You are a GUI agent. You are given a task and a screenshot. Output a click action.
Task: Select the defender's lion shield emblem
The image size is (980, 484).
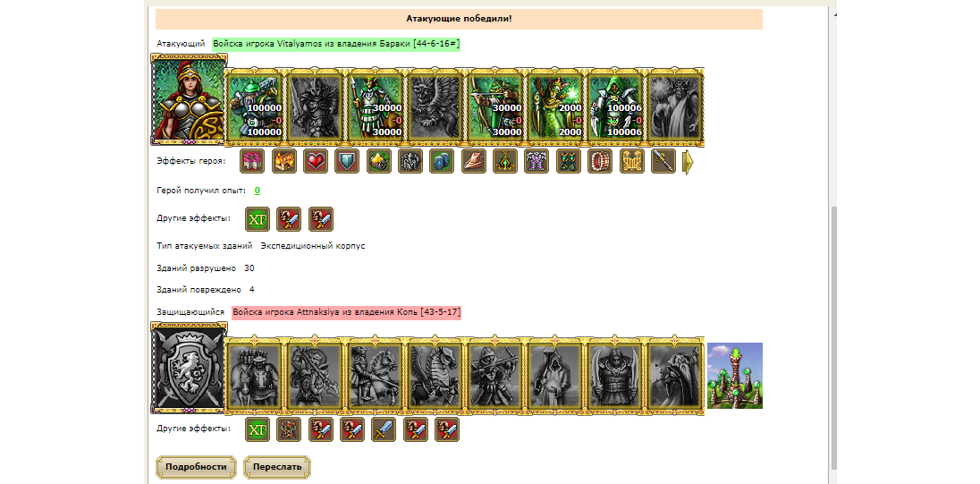(x=189, y=369)
